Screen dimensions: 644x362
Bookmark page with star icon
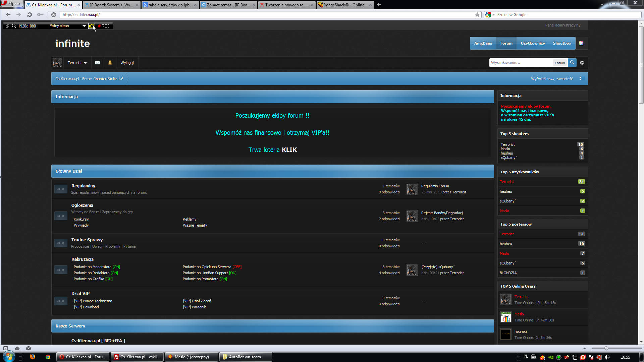(477, 15)
